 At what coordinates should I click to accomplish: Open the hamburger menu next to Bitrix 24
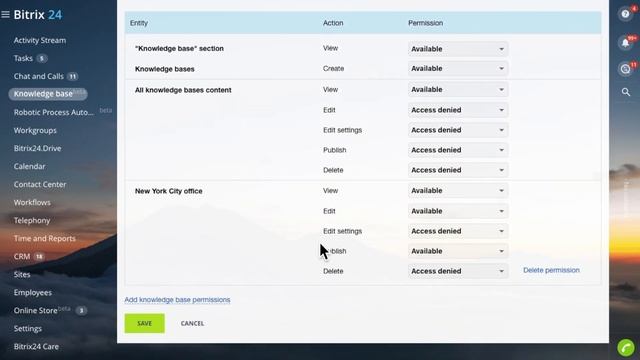point(5,15)
